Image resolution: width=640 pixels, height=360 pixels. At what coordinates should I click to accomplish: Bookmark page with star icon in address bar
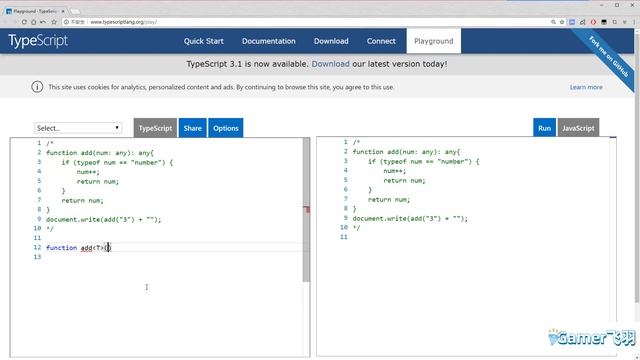pos(562,22)
